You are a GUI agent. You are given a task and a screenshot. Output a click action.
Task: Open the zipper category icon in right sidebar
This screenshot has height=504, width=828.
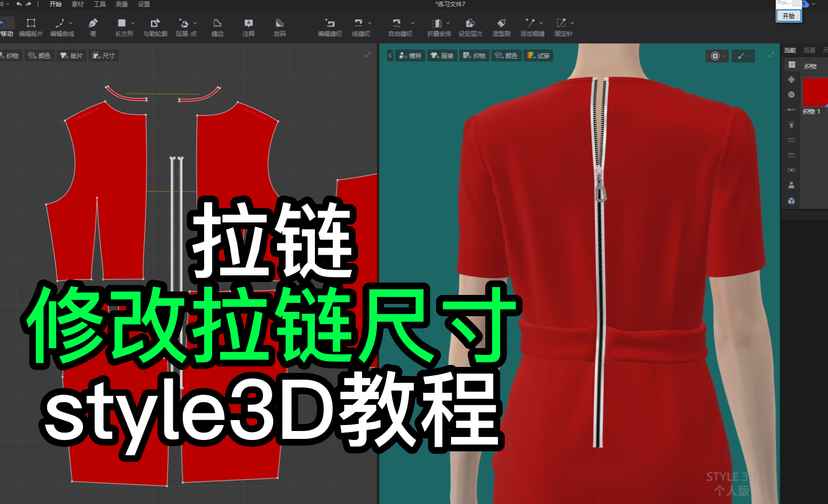792,125
